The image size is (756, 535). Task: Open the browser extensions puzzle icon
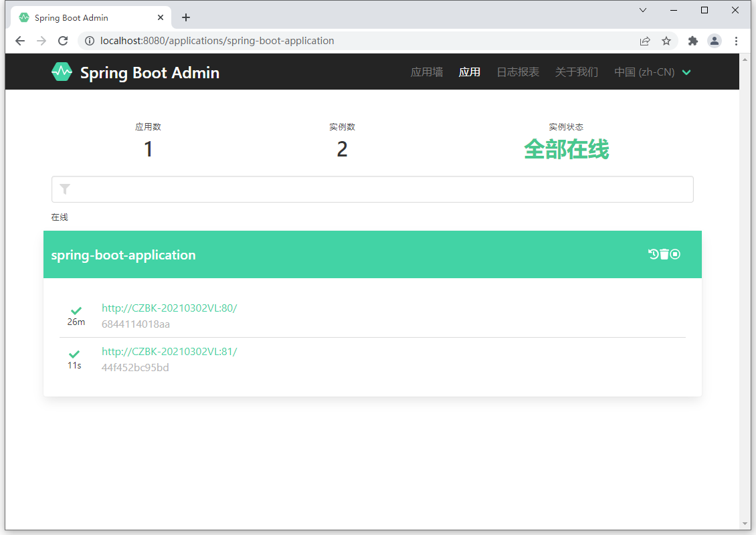point(693,41)
